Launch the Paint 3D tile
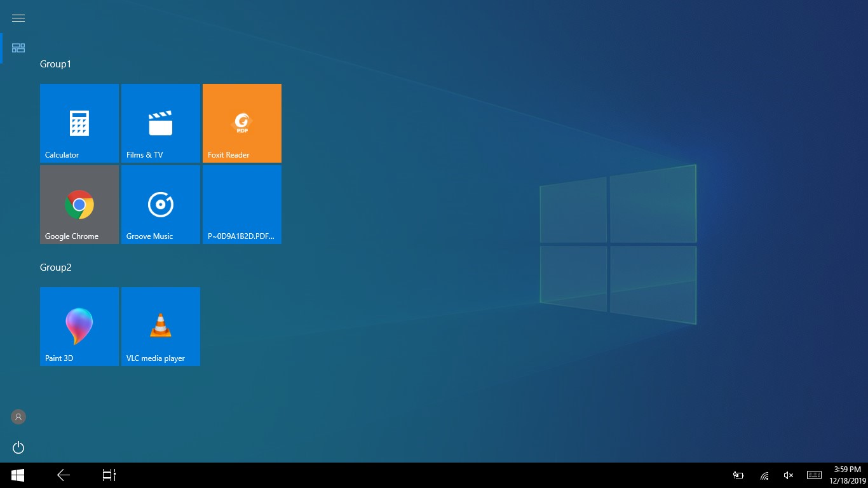Image resolution: width=868 pixels, height=488 pixels. 79,327
